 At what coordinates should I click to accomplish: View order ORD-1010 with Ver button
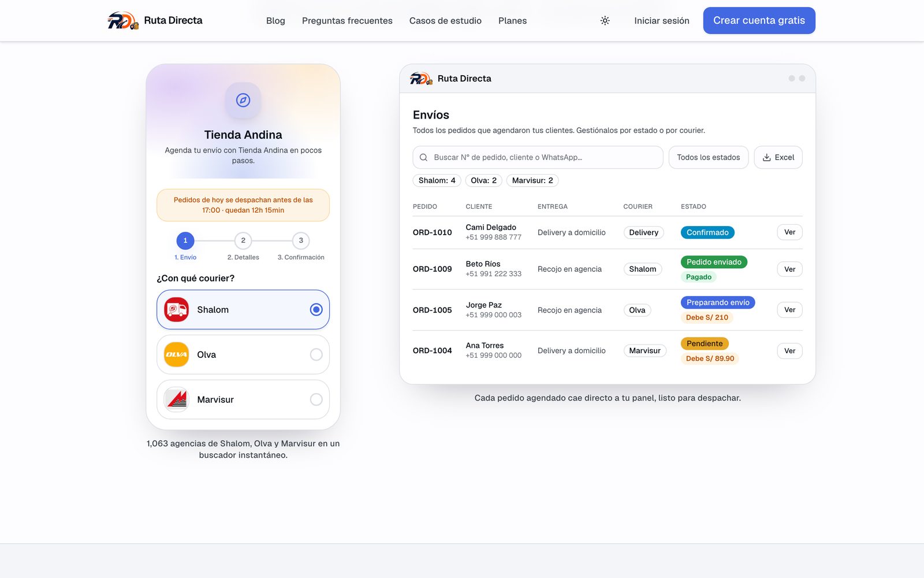tap(789, 232)
